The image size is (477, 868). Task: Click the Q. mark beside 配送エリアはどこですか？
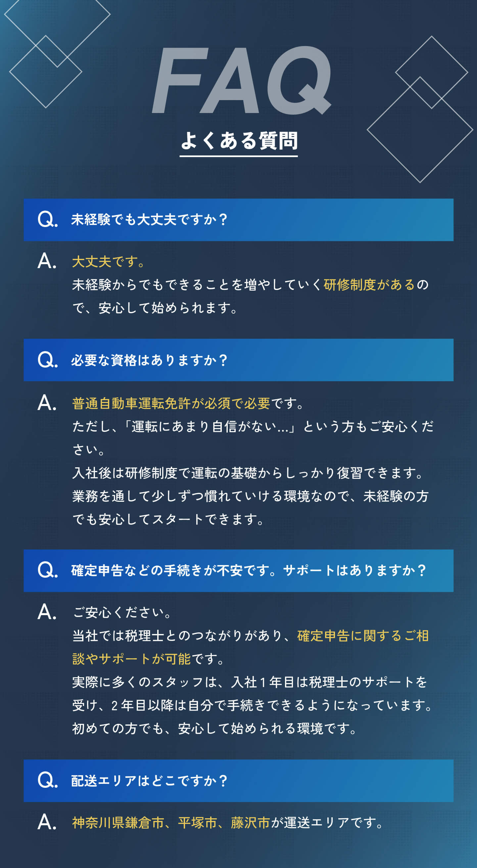click(x=47, y=781)
